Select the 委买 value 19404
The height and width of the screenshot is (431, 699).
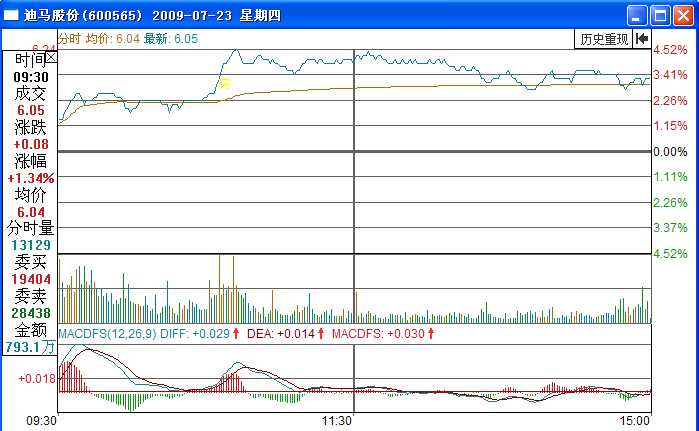click(x=30, y=280)
